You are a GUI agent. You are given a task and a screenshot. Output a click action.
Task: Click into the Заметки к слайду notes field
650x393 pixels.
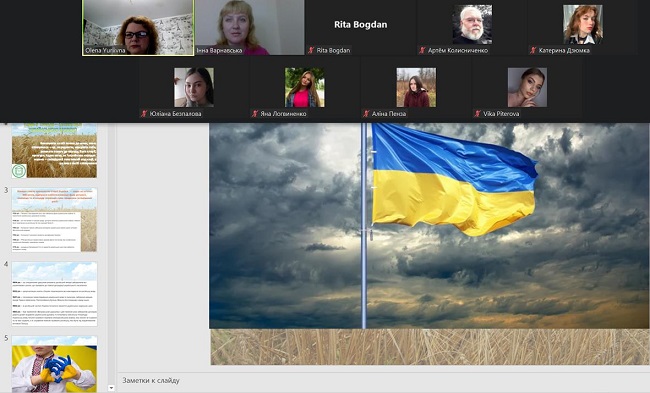click(383, 381)
